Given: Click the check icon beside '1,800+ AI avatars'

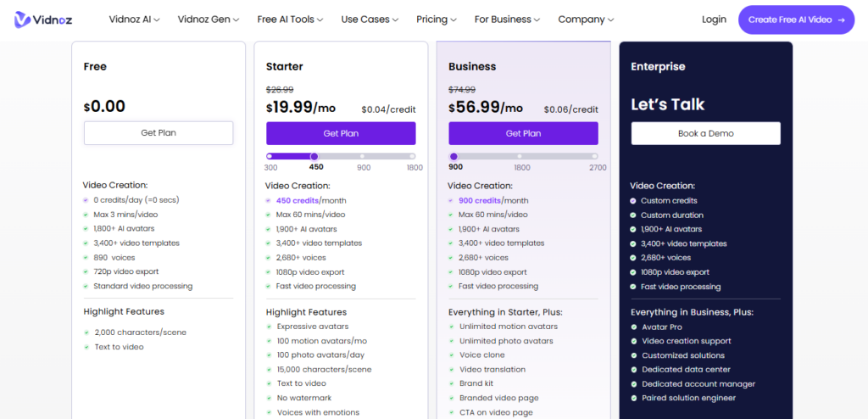Looking at the screenshot, I should pos(86,229).
